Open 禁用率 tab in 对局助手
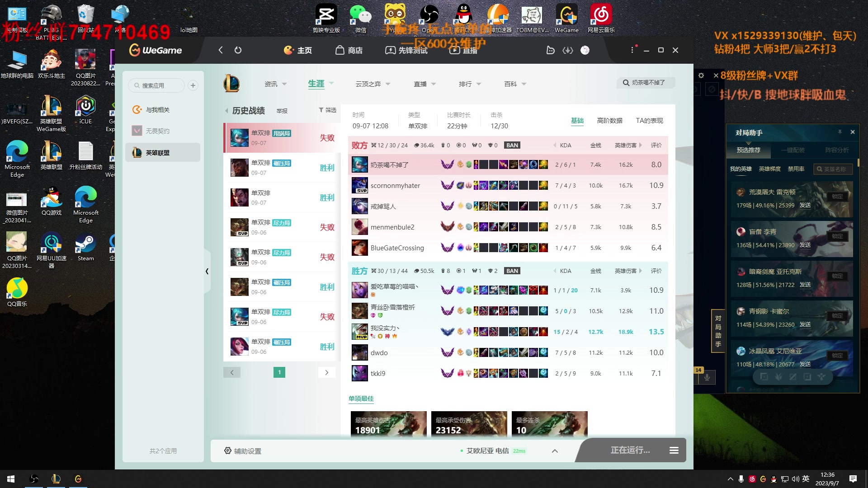868x488 pixels. [796, 169]
